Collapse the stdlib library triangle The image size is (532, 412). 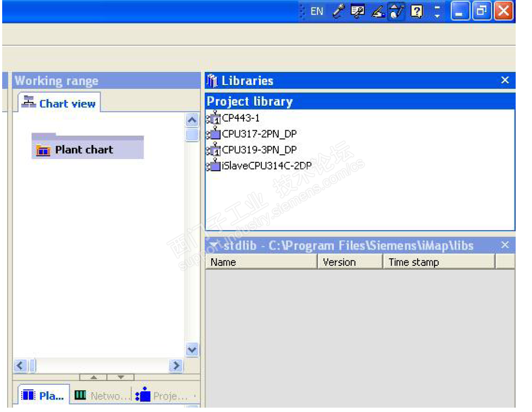point(214,245)
